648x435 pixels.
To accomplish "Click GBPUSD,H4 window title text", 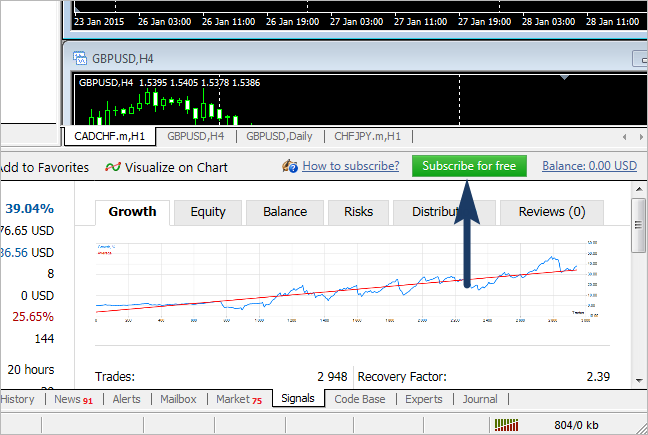I will click(x=123, y=59).
